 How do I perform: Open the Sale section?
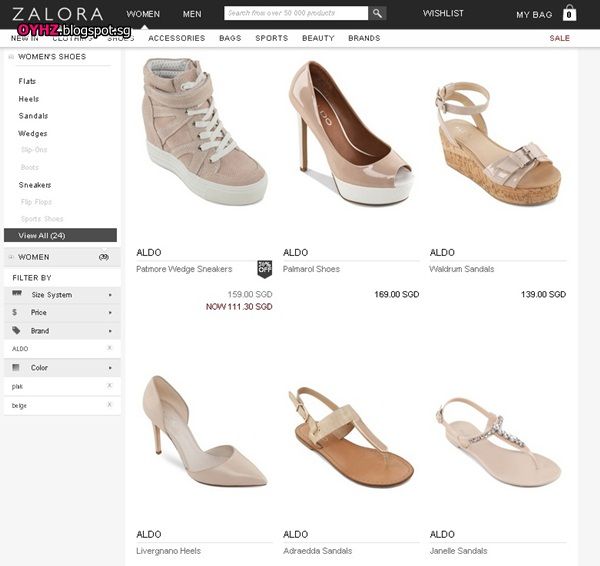click(x=560, y=38)
